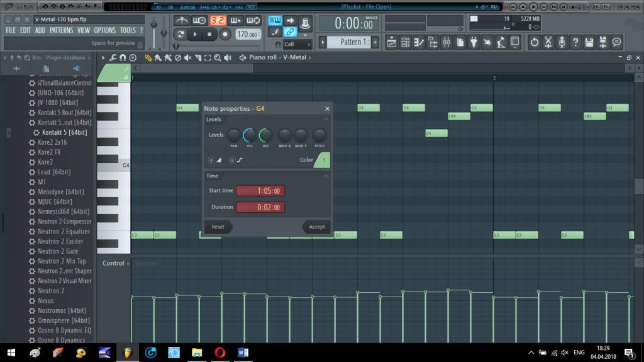Open the Cell snap selector dropdown
The width and height of the screenshot is (644, 362).
297,44
